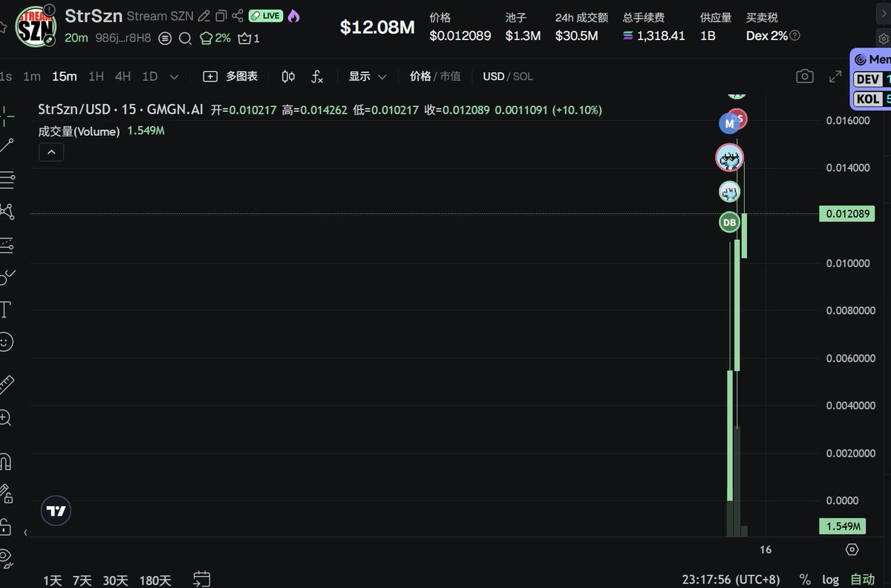Expand the 显示 display dropdown
Image resolution: width=891 pixels, height=588 pixels.
(x=368, y=76)
